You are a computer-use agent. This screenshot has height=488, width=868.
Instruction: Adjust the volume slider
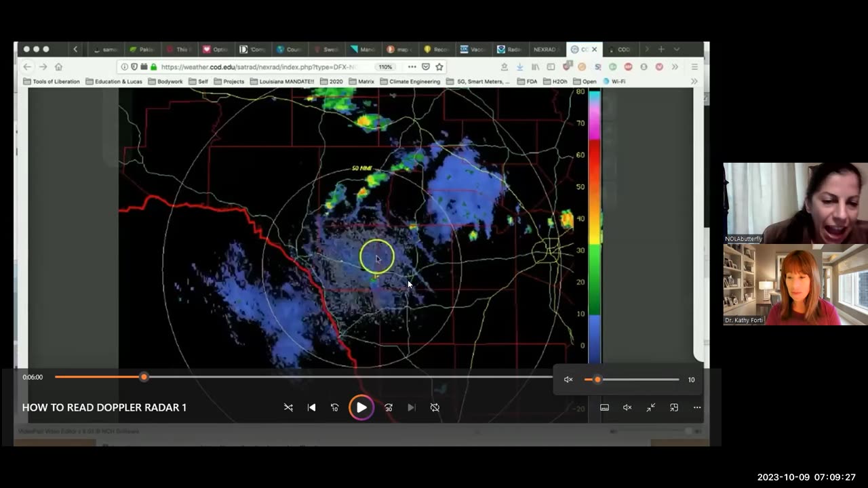coord(631,380)
